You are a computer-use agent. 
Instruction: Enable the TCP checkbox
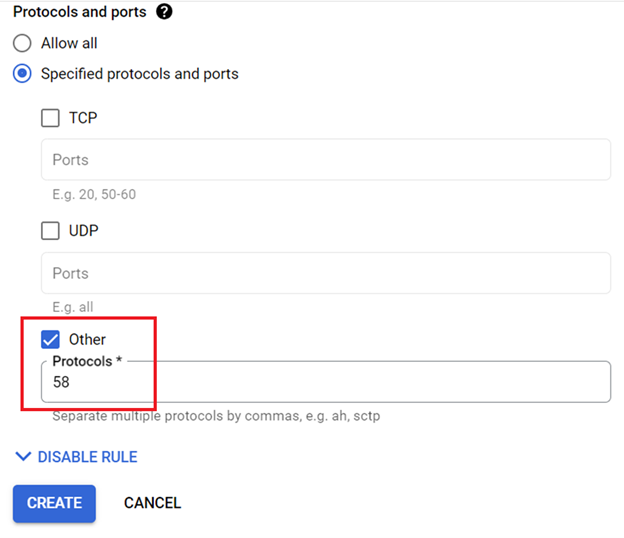tap(50, 118)
